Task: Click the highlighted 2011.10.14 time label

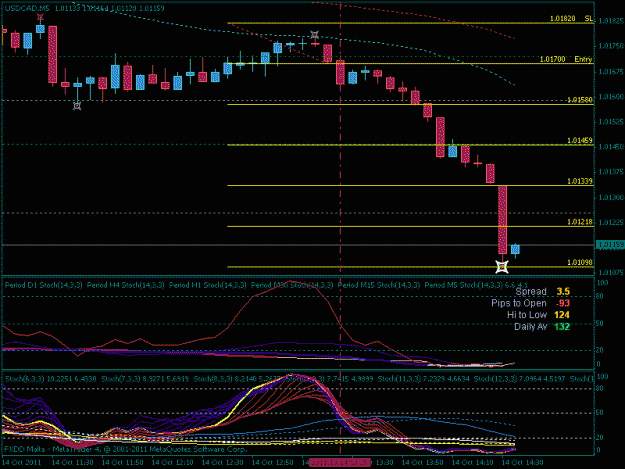Action: 340,462
